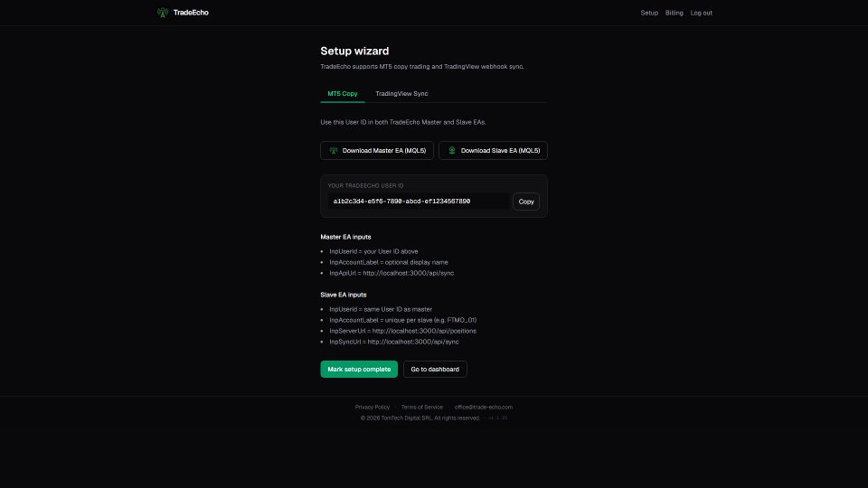This screenshot has height=488, width=868.
Task: Select the MT5 Copy tab
Action: 343,93
